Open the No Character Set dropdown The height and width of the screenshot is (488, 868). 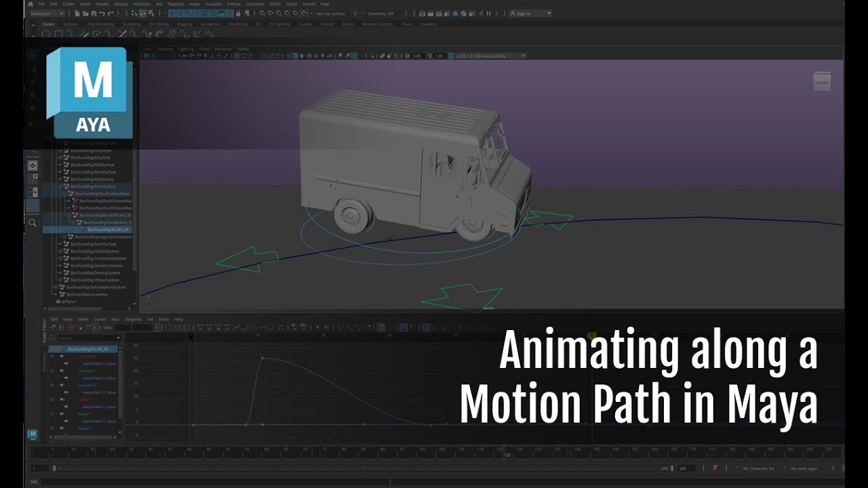(757, 468)
